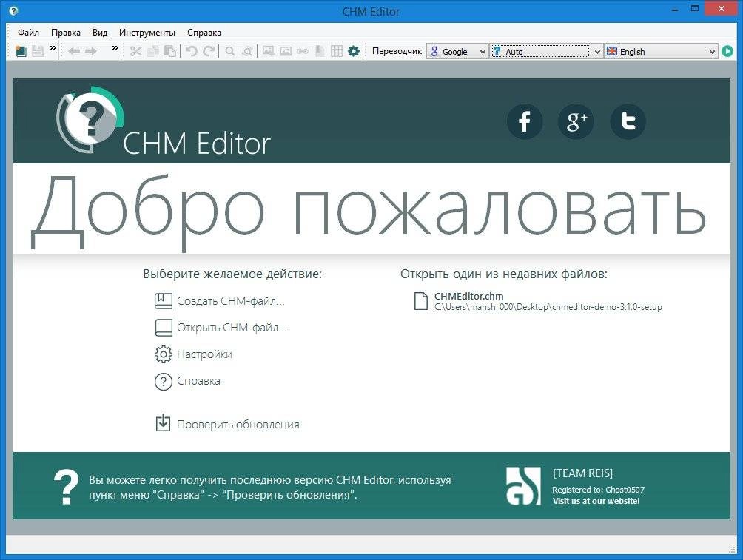Click the [TEAM REiS] text
The width and height of the screenshot is (743, 560).
pos(582,473)
